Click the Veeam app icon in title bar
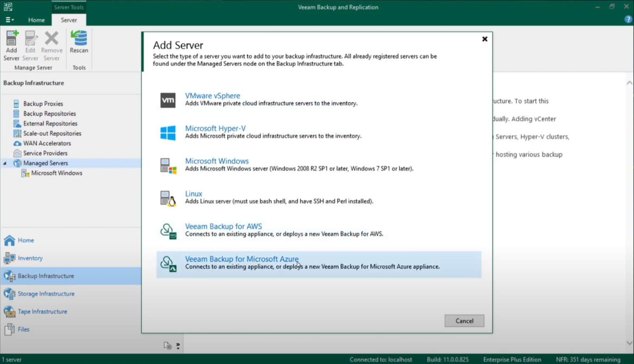The width and height of the screenshot is (634, 364). coord(8,7)
